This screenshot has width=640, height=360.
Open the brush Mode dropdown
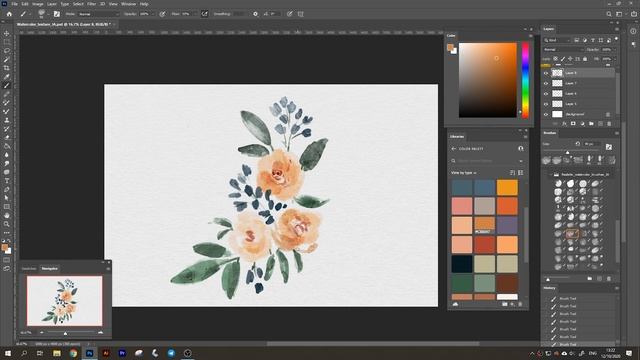(98, 14)
